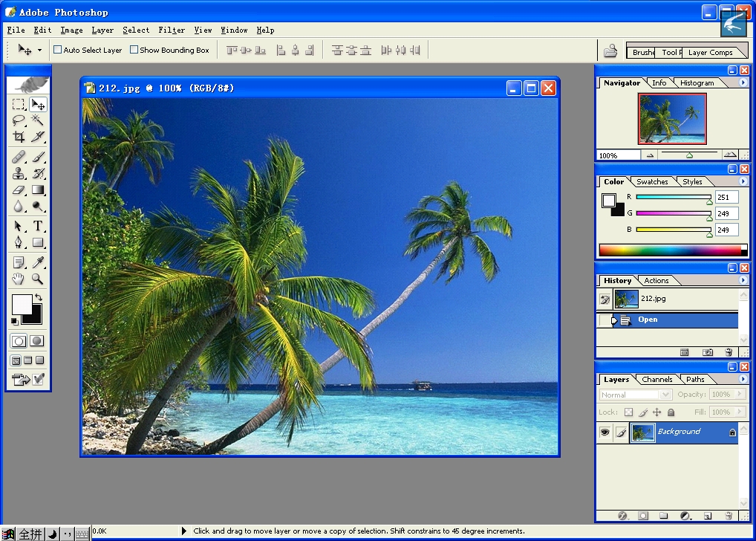Select the Magic Wand tool
The height and width of the screenshot is (541, 756).
(38, 120)
